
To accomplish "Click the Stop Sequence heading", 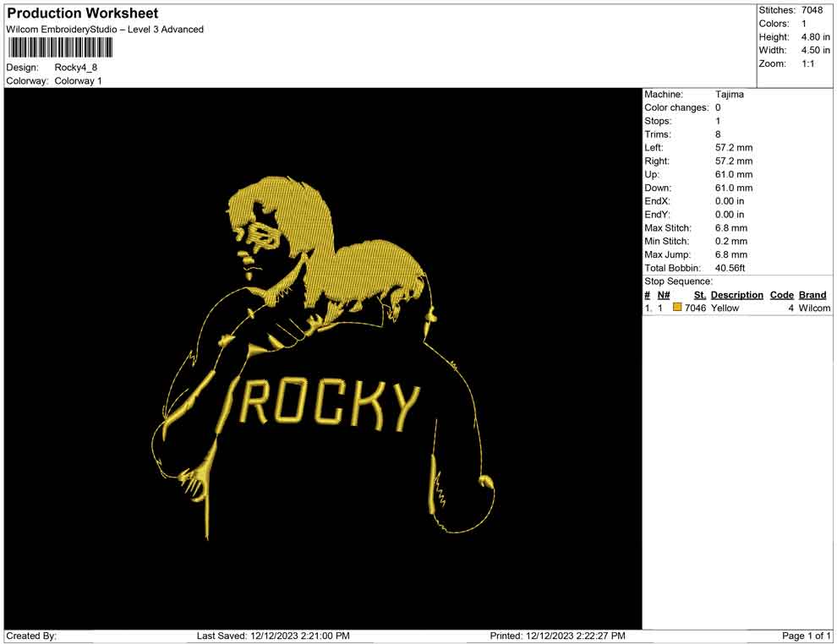I will (678, 281).
